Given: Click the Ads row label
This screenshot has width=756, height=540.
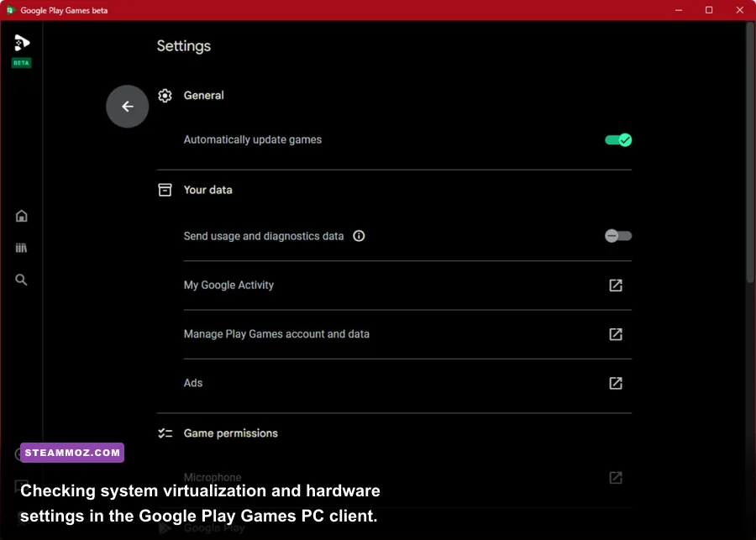Looking at the screenshot, I should 193,383.
